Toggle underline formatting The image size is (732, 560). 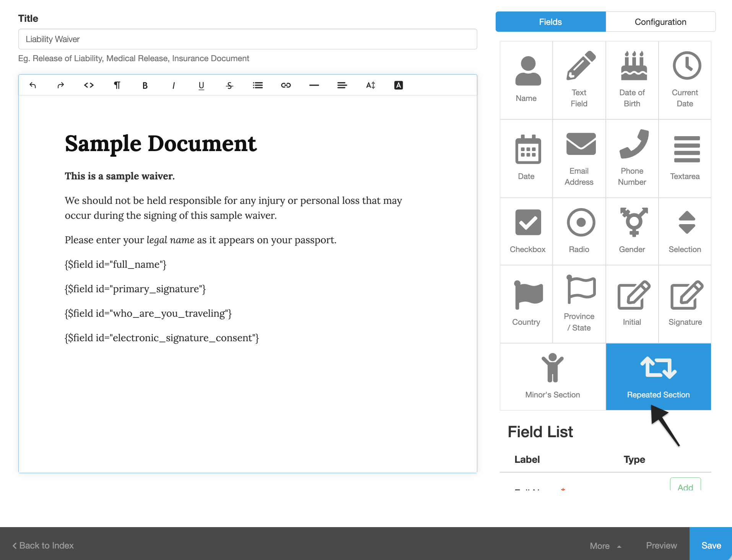(x=201, y=85)
